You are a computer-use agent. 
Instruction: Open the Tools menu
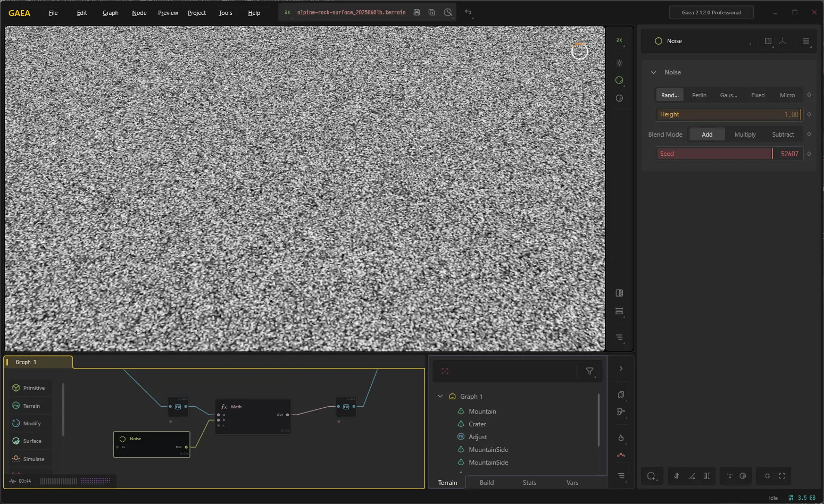226,13
